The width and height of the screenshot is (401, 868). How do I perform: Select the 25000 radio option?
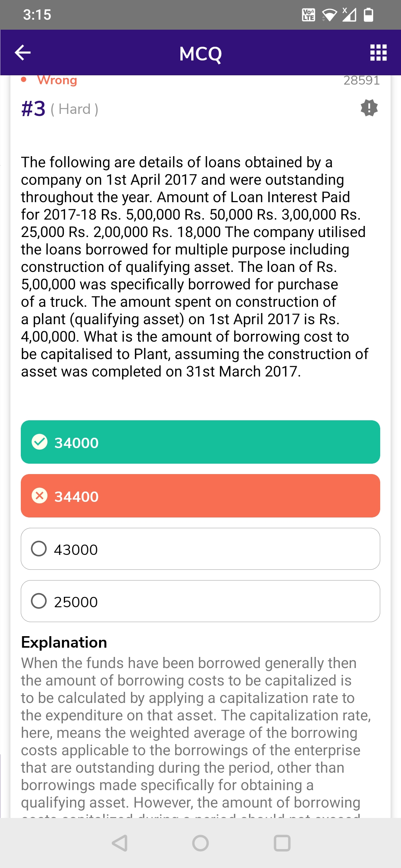coord(39,601)
